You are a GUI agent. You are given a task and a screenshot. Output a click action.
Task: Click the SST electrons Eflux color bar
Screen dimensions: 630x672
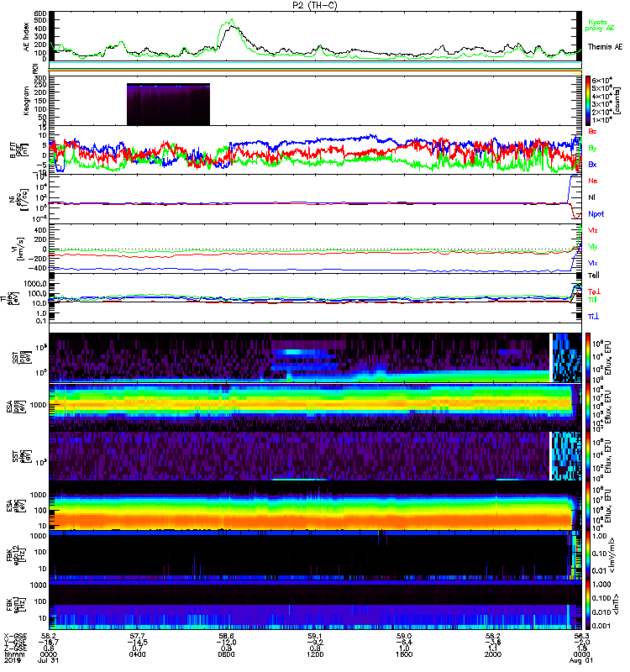tap(588, 456)
